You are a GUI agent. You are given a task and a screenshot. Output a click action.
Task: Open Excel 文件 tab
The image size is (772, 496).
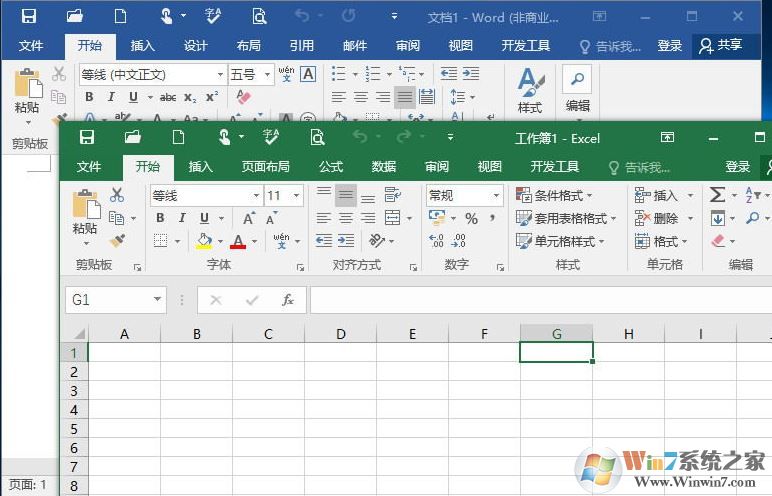coord(89,167)
